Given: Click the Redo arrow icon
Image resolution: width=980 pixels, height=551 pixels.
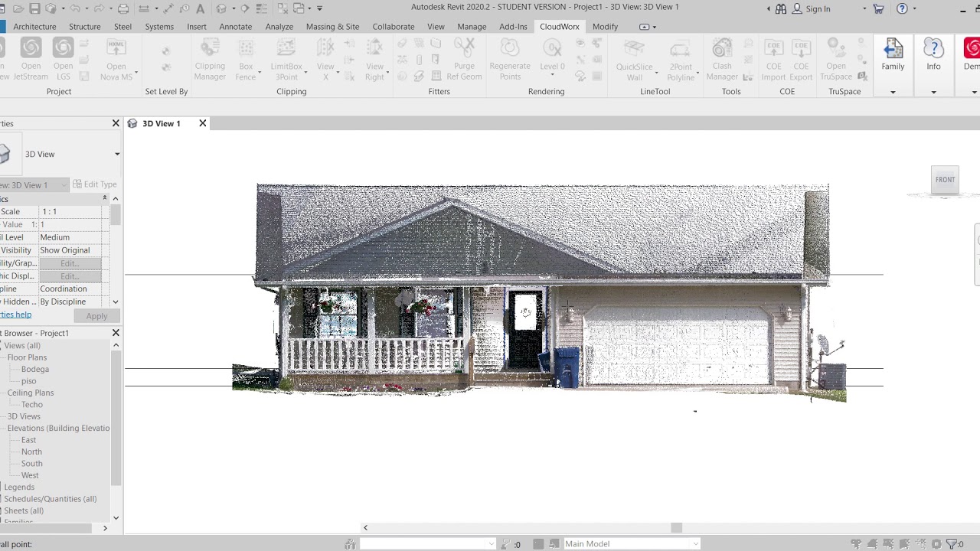Looking at the screenshot, I should coord(100,8).
